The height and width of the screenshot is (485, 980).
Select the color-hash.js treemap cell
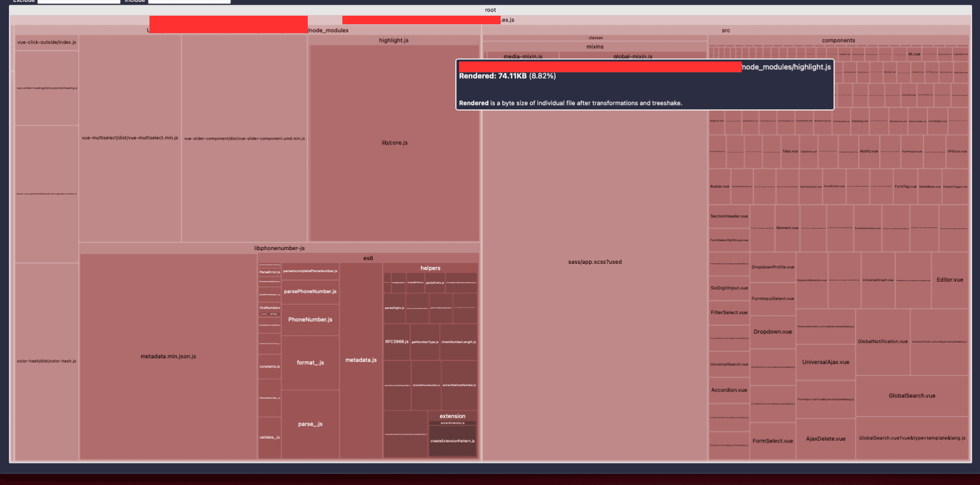[x=46, y=361]
